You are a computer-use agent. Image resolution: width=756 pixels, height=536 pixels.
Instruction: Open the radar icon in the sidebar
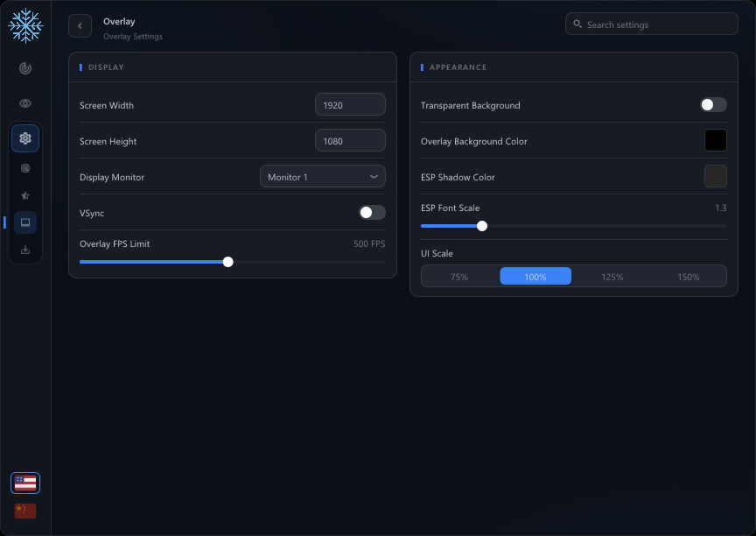[x=25, y=68]
